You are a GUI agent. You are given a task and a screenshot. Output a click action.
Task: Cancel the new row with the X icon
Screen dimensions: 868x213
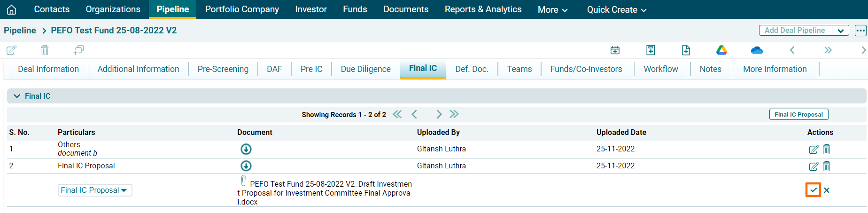tap(827, 190)
